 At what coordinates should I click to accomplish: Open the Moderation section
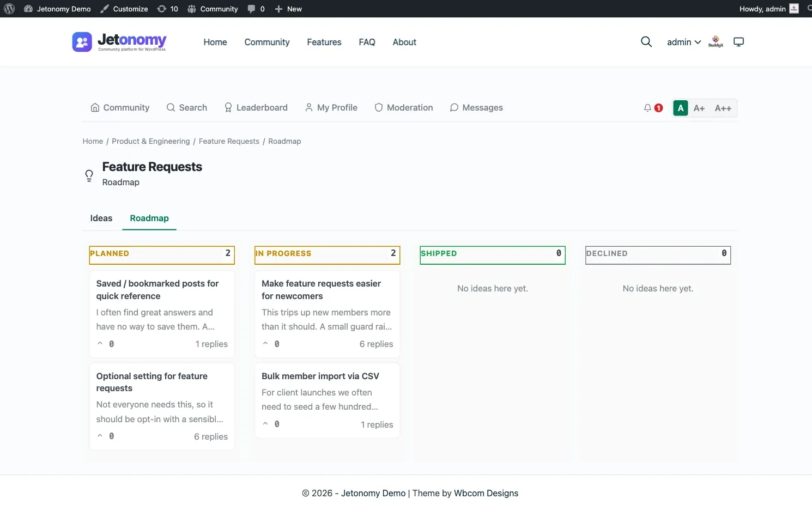click(x=404, y=108)
